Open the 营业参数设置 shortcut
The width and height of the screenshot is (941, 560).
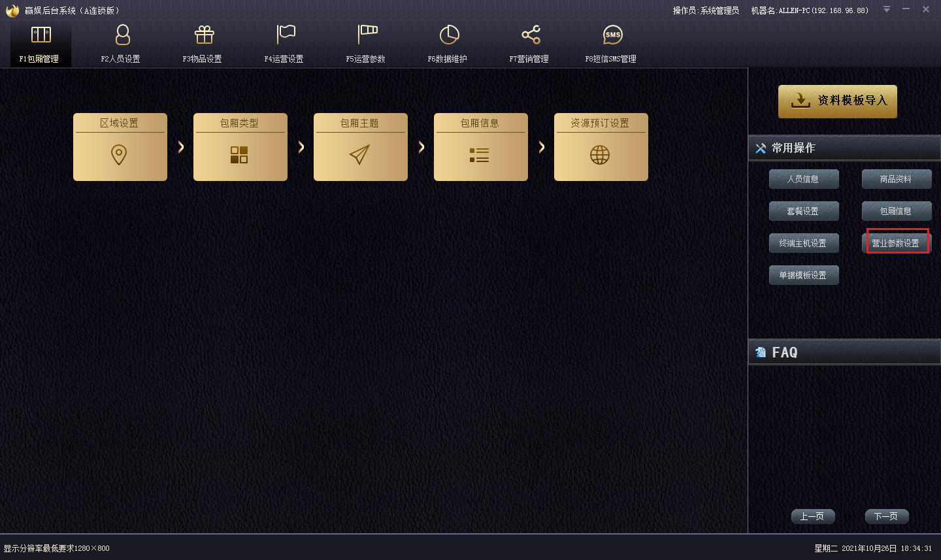click(x=897, y=243)
